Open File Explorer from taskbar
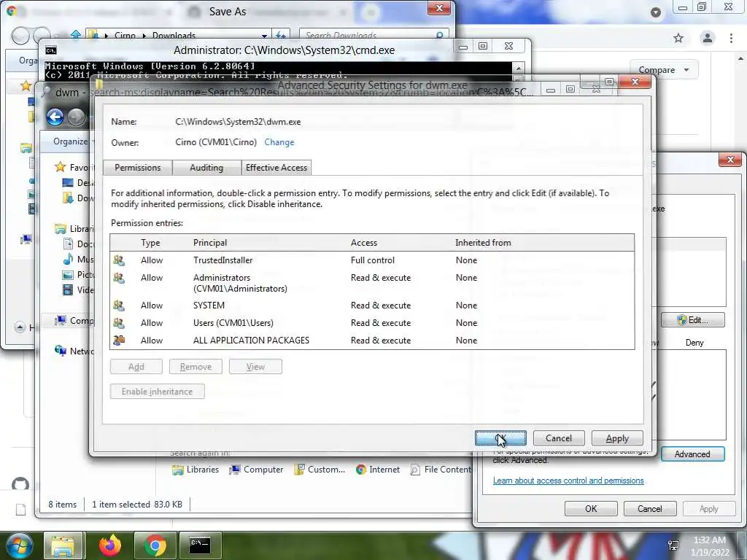 63,545
